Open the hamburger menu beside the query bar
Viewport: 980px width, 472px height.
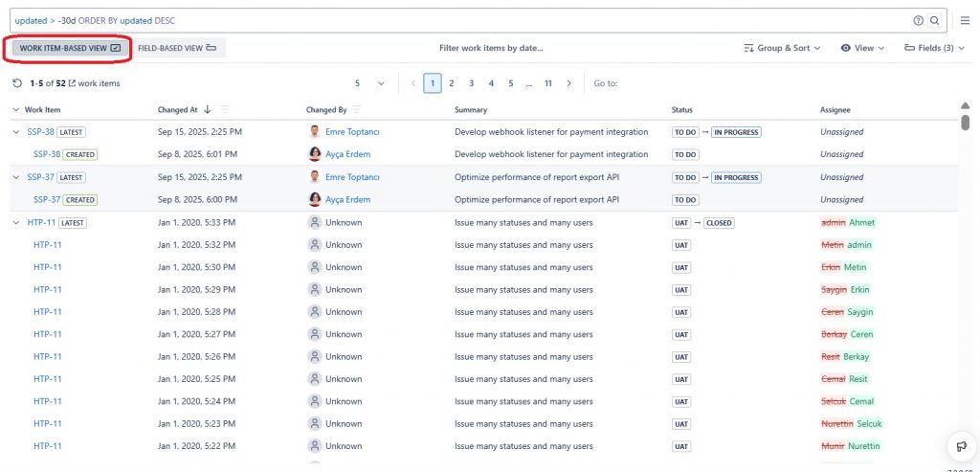click(965, 20)
